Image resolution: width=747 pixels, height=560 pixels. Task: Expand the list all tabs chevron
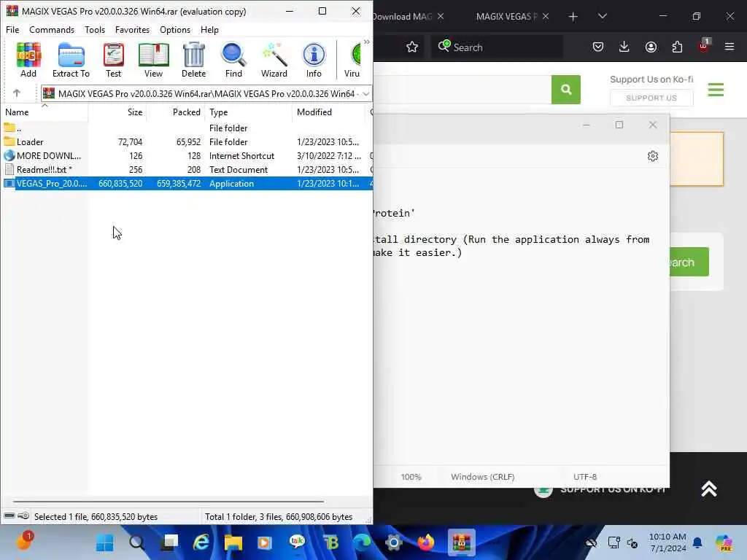[x=602, y=16]
